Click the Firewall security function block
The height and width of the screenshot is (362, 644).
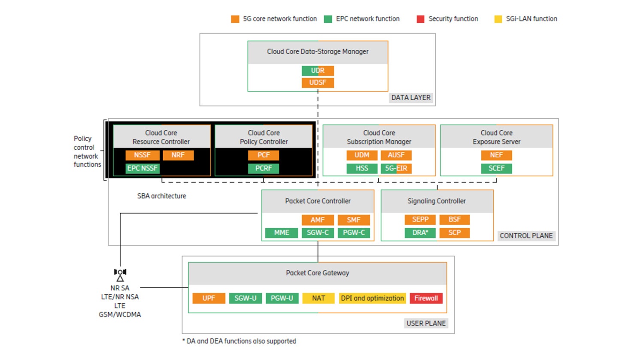tap(426, 298)
